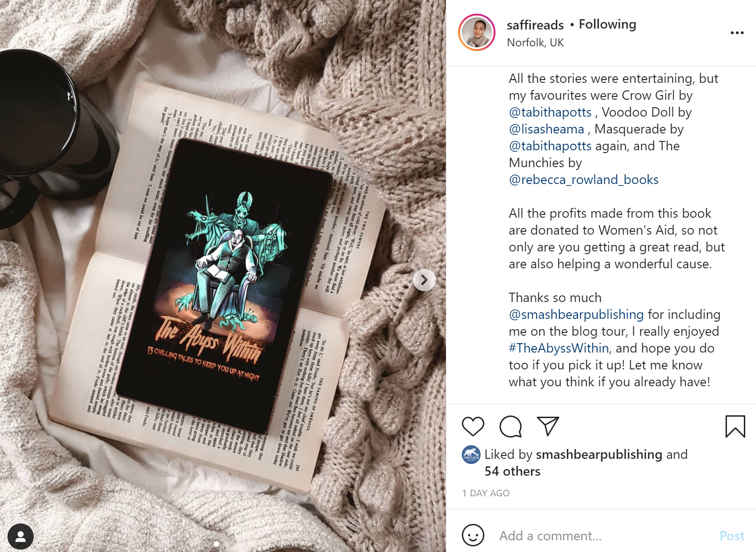Open comments via the speech bubble icon
The width and height of the screenshot is (756, 552).
click(x=510, y=427)
